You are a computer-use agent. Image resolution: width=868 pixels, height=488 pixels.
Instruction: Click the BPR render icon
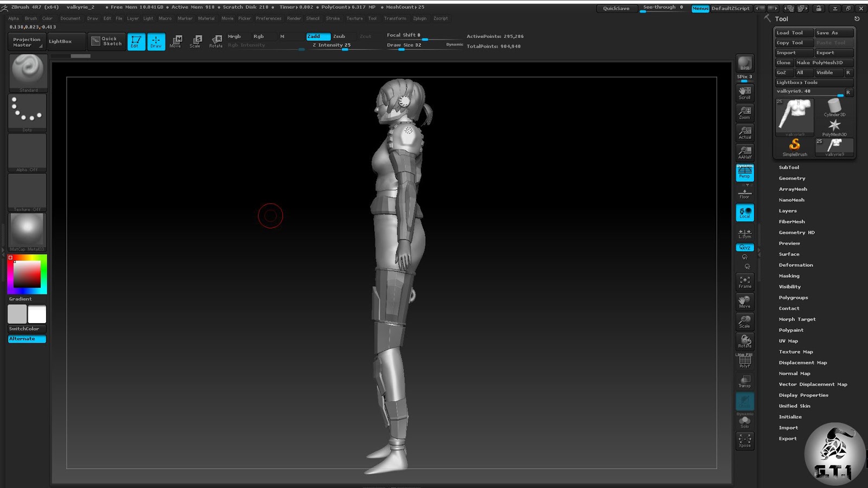pyautogui.click(x=744, y=62)
